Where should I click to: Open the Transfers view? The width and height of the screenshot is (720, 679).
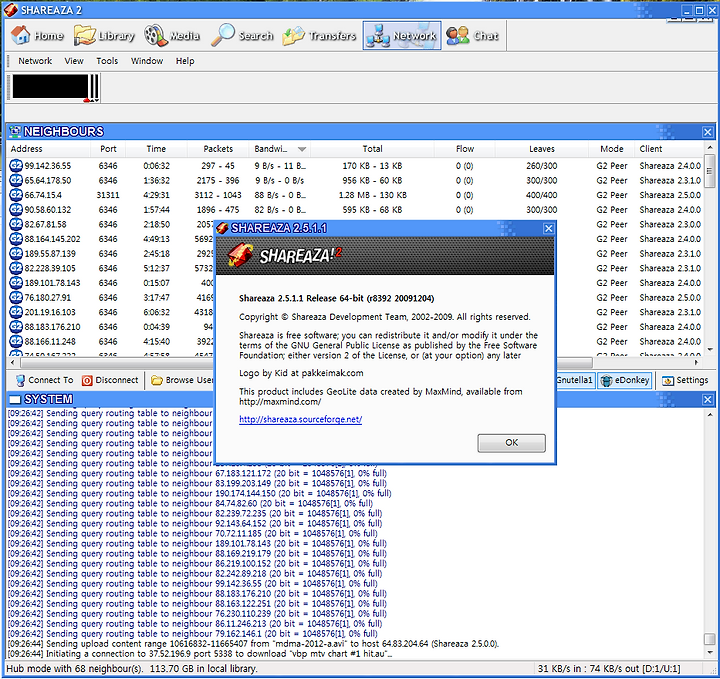tap(320, 35)
